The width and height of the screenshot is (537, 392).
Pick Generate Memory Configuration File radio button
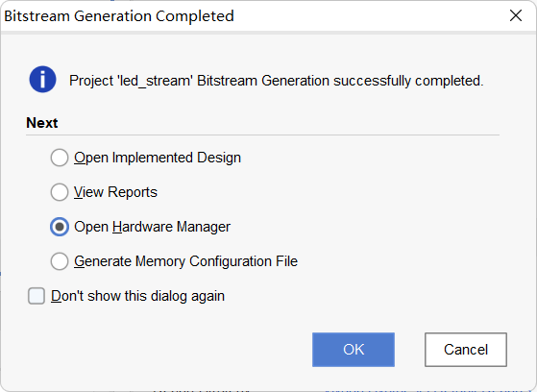60,261
